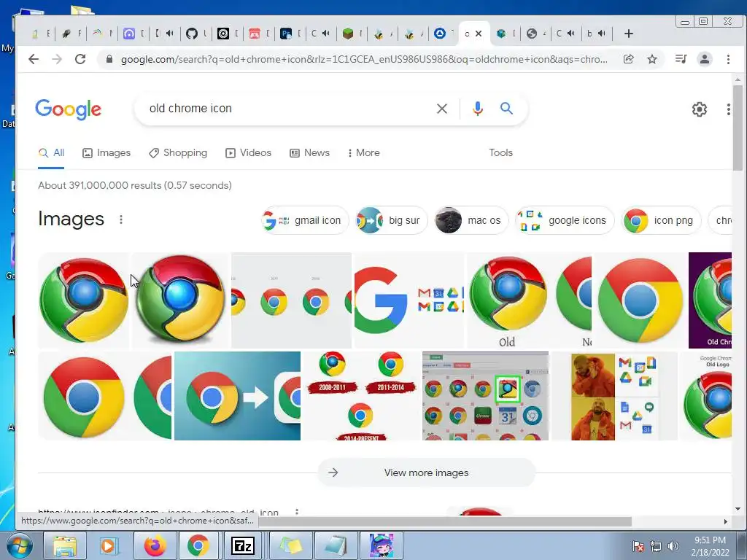Open the search Tools options
The image size is (747, 560).
pyautogui.click(x=500, y=153)
